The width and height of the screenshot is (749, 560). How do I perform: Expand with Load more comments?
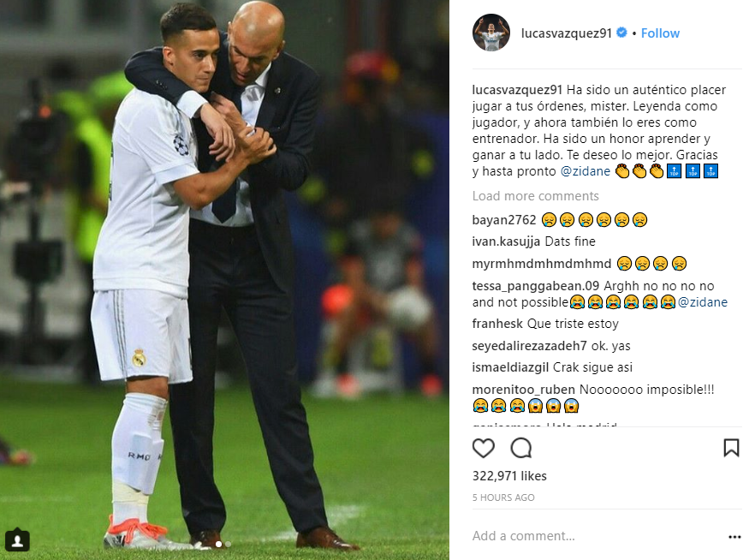point(536,196)
